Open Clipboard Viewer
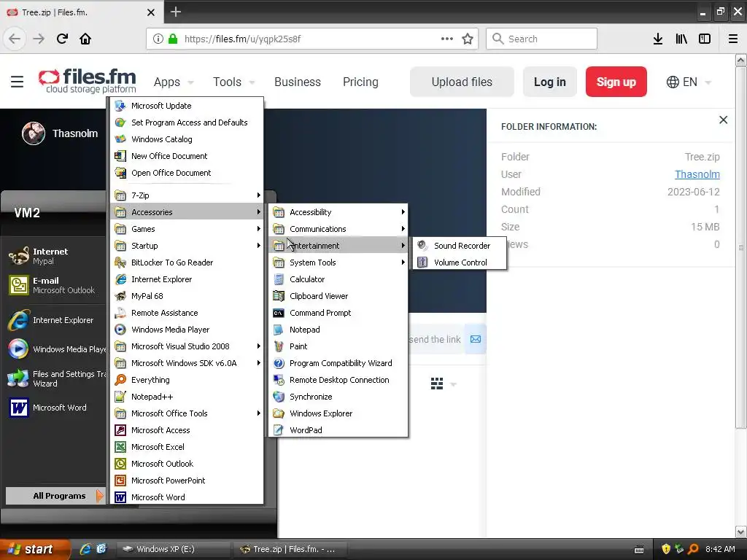Screen dimensions: 747x560 pos(338,296)
